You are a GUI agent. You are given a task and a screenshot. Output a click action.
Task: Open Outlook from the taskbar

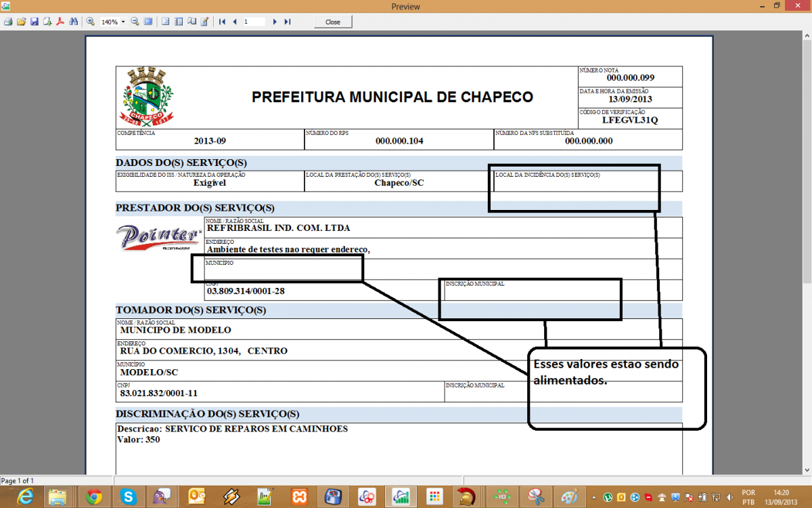tap(196, 497)
